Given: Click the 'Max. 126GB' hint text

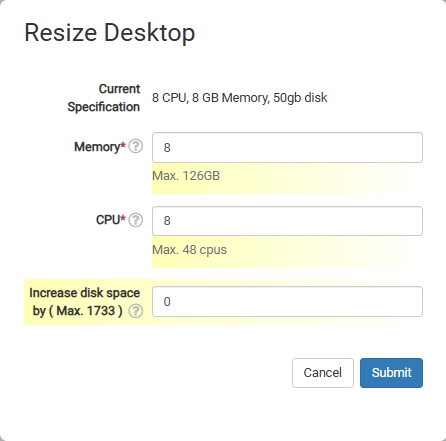Looking at the screenshot, I should point(186,176).
